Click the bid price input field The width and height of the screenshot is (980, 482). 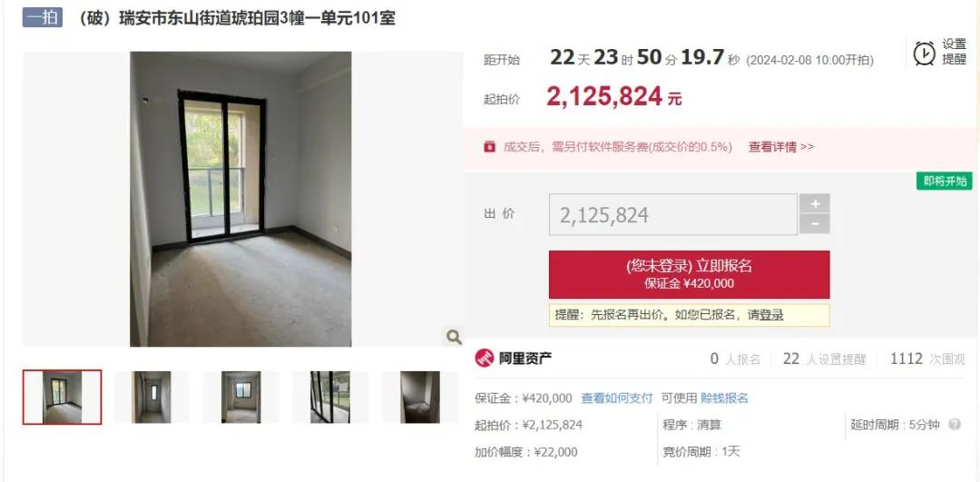pyautogui.click(x=673, y=214)
